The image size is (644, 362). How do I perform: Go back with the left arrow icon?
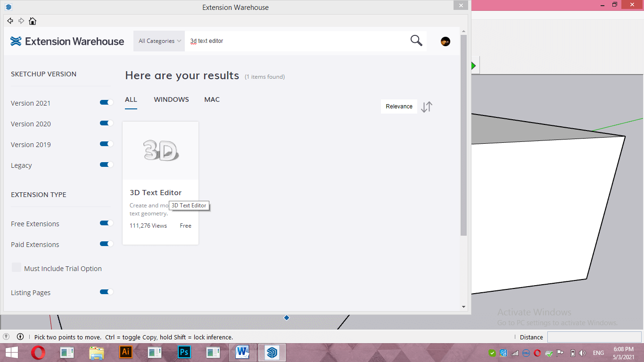[10, 21]
